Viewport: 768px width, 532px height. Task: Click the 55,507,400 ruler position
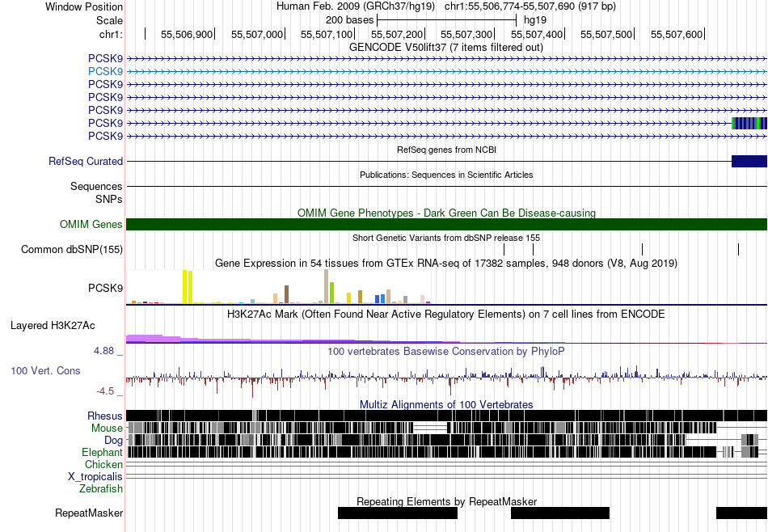[x=537, y=34]
